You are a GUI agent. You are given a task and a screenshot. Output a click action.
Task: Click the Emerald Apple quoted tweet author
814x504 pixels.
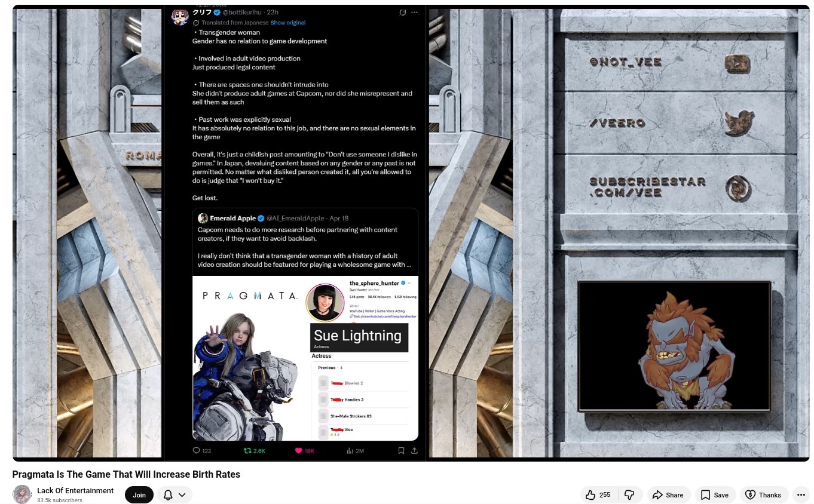(232, 218)
